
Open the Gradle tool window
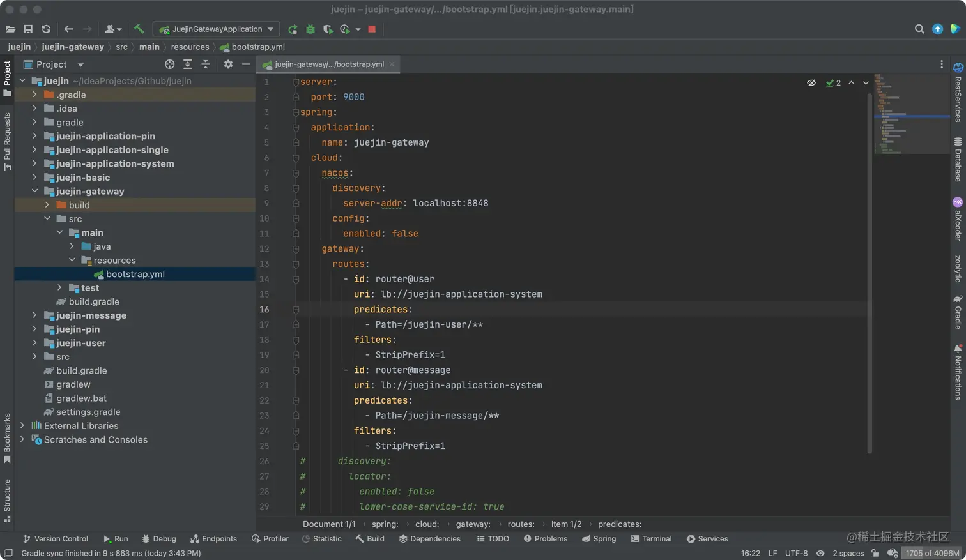click(x=958, y=312)
